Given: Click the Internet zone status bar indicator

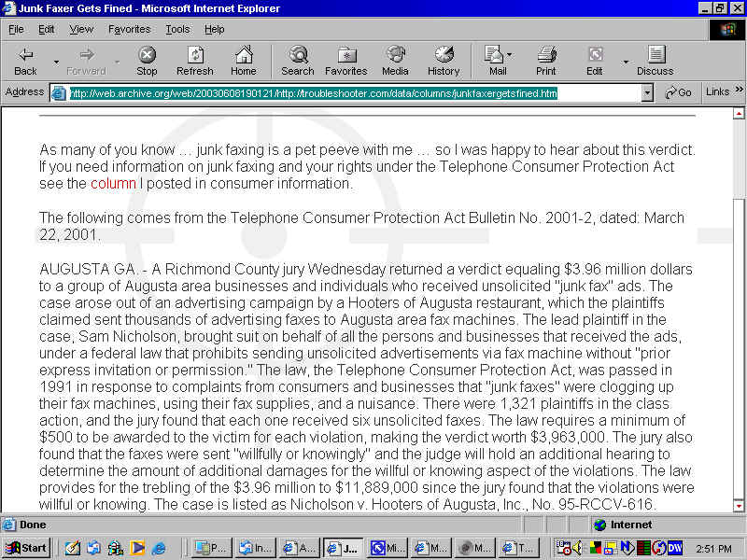Looking at the screenshot, I should (x=623, y=525).
